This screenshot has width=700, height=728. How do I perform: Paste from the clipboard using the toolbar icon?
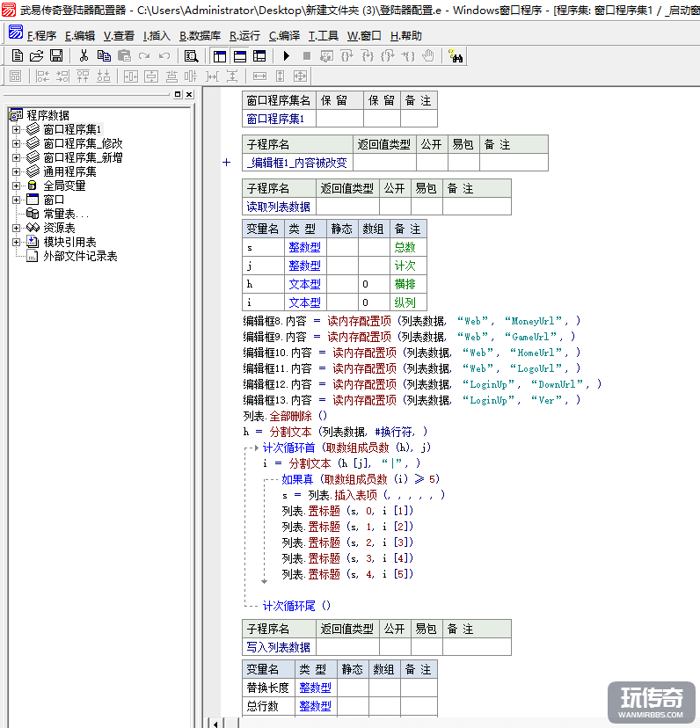pyautogui.click(x=124, y=56)
